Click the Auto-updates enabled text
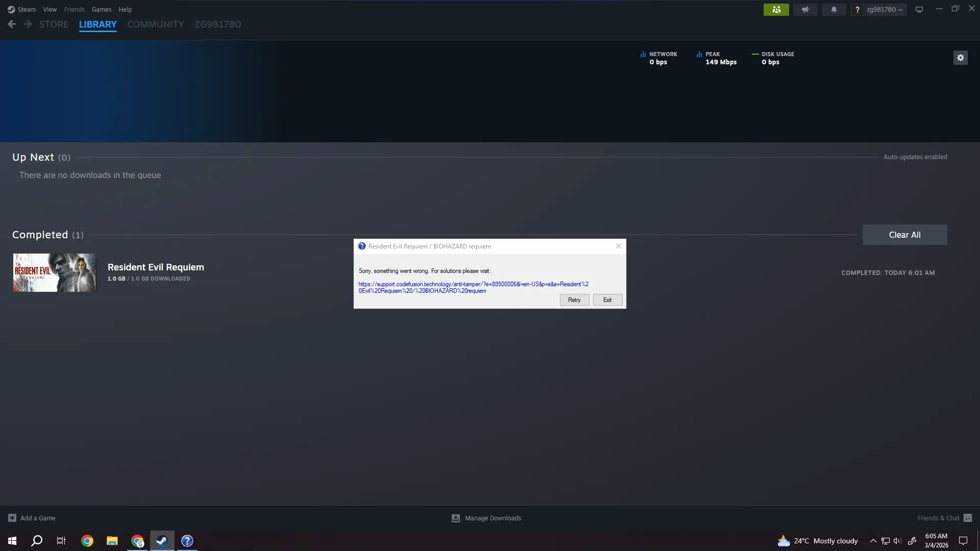The height and width of the screenshot is (551, 980). [915, 157]
